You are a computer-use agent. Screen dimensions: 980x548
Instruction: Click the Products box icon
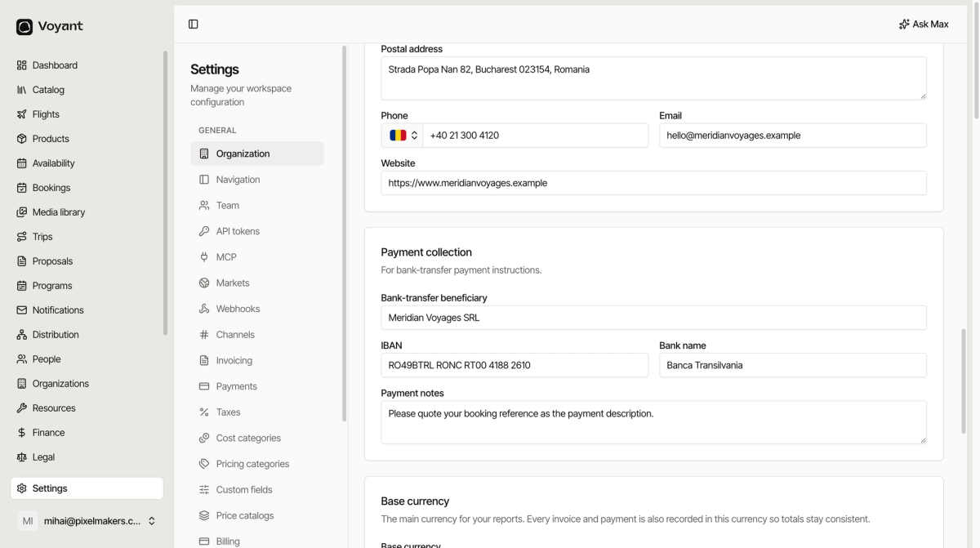coord(22,139)
